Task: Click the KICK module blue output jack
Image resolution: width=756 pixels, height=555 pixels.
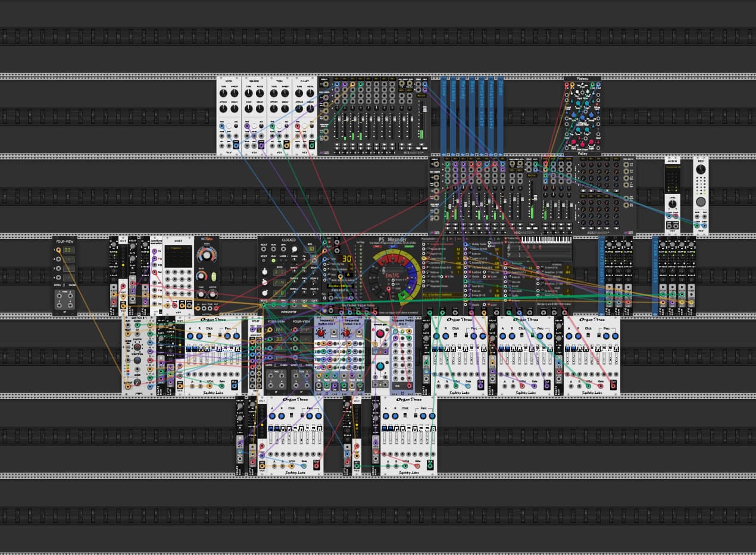Action: [236, 146]
